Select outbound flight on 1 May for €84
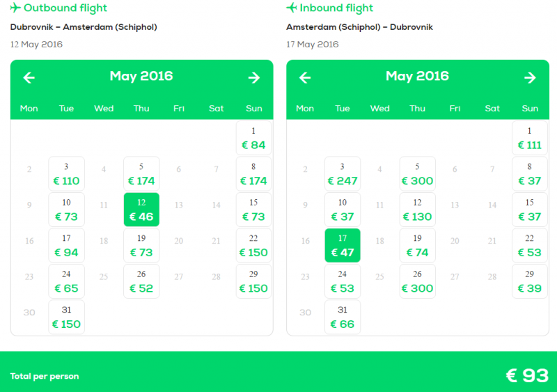Screen dimensions: 557x392 tap(254, 138)
